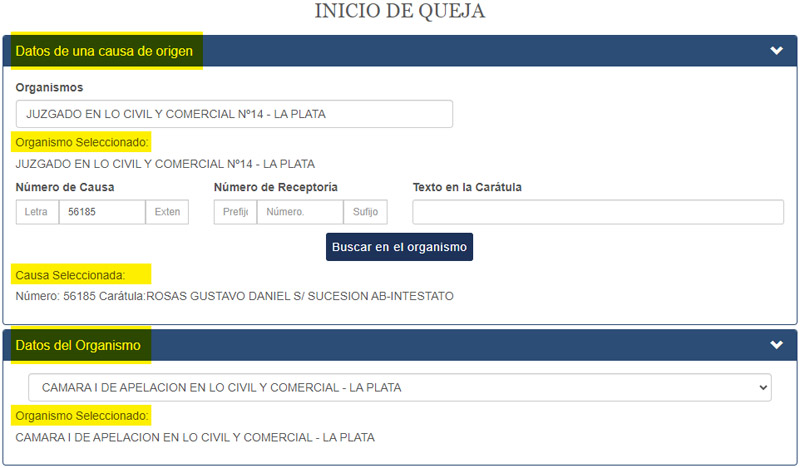
Task: Click the Letra input box
Action: point(36,212)
